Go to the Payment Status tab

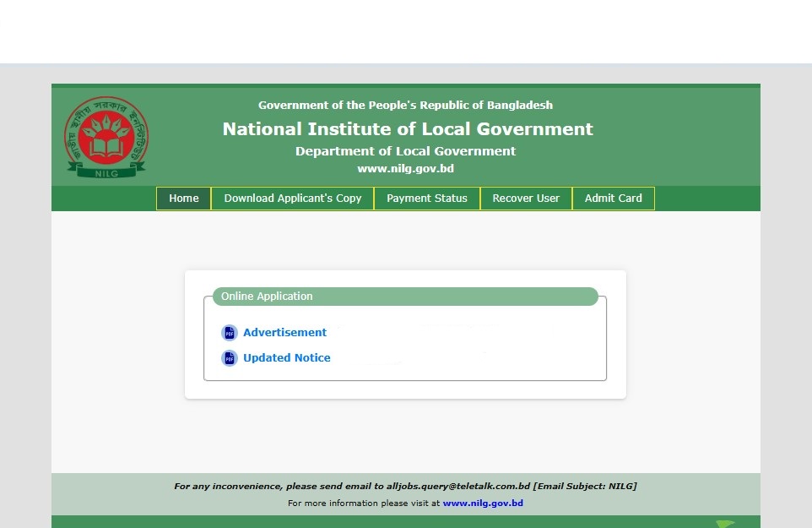pos(426,199)
